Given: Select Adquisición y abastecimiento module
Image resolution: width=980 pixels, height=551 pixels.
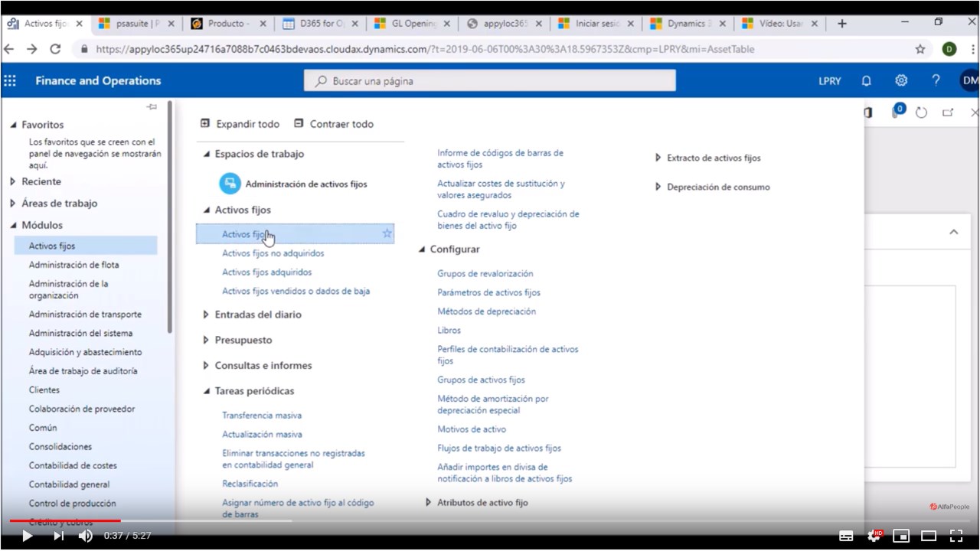Looking at the screenshot, I should pyautogui.click(x=86, y=352).
